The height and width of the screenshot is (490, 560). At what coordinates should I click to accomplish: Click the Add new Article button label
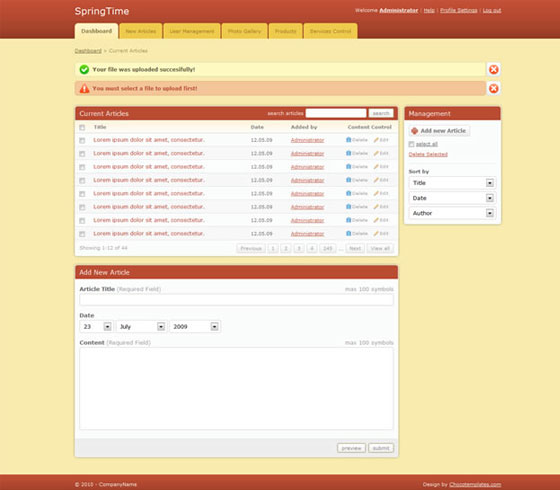443,131
